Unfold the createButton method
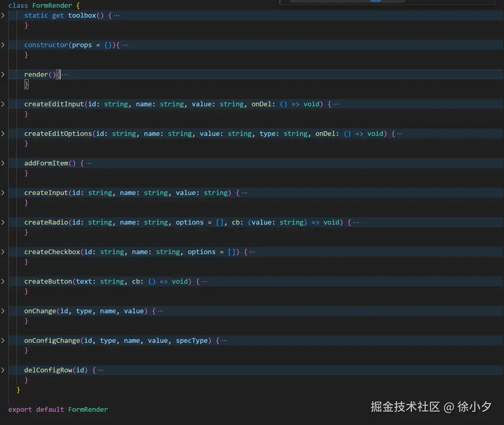The width and height of the screenshot is (504, 425). [3, 282]
